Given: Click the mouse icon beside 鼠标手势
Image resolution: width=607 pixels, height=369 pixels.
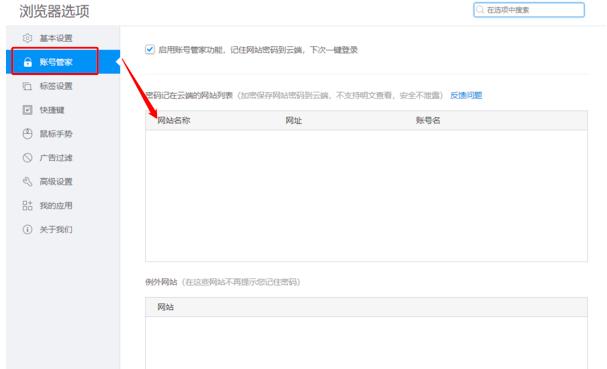Looking at the screenshot, I should (27, 134).
